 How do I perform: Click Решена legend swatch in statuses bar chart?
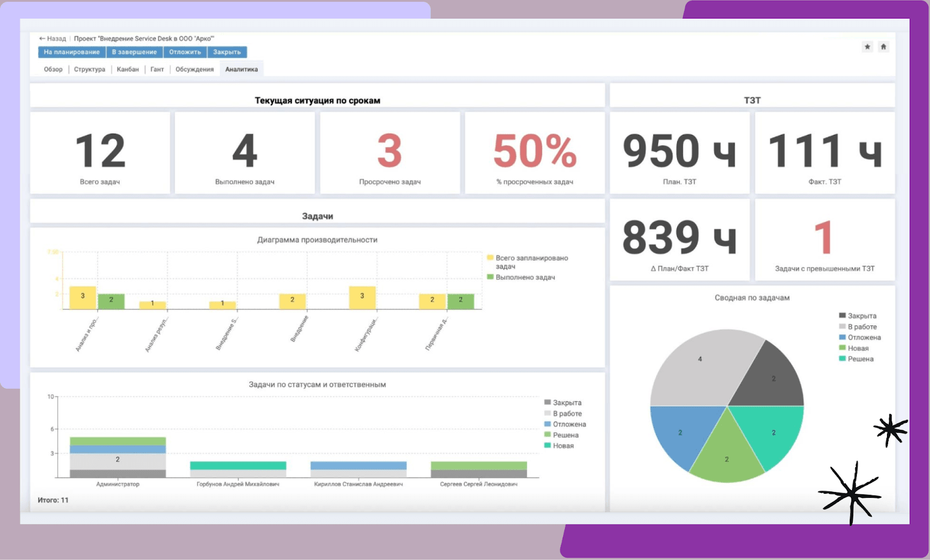click(548, 435)
